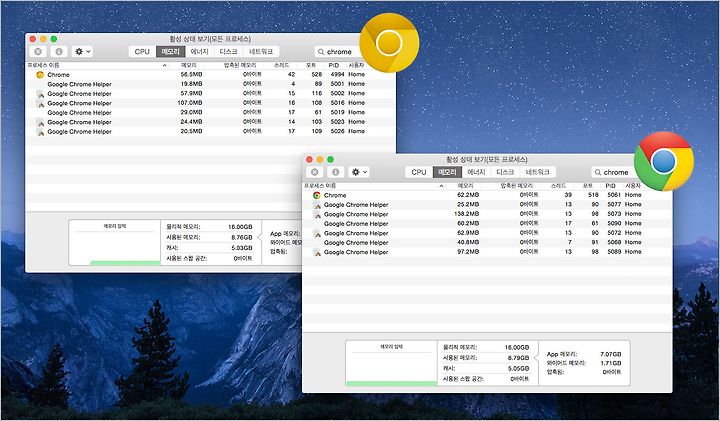
Task: Open the 네트워크 tab in the back window
Action: coord(261,52)
